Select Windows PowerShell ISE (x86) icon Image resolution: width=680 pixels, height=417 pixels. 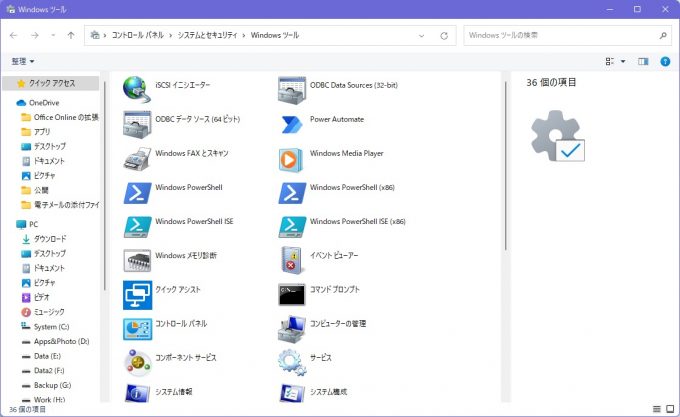(292, 227)
